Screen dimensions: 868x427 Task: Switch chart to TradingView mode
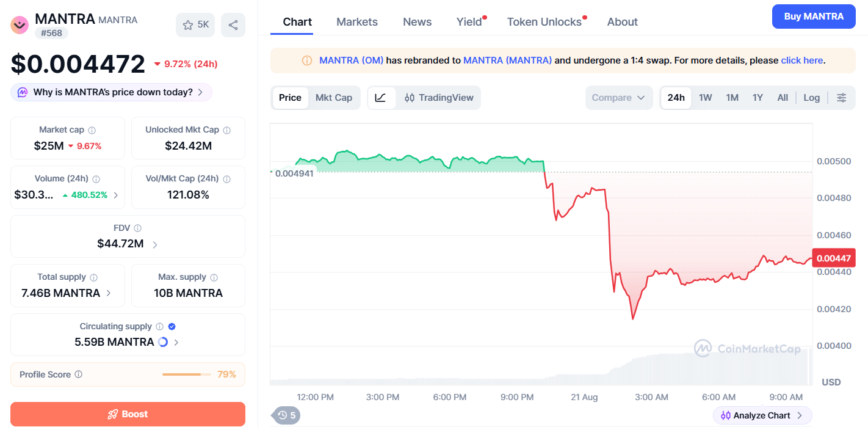(x=439, y=98)
